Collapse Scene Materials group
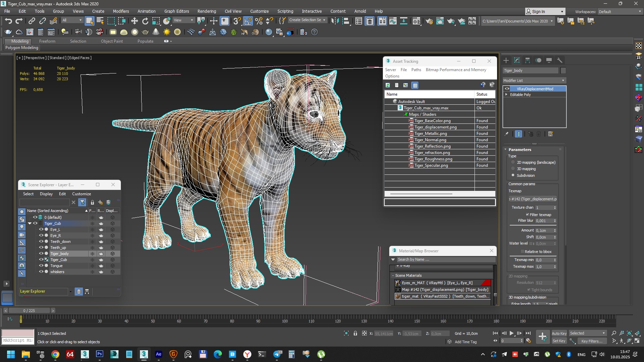Screen dimensions: 644x362 point(393,275)
